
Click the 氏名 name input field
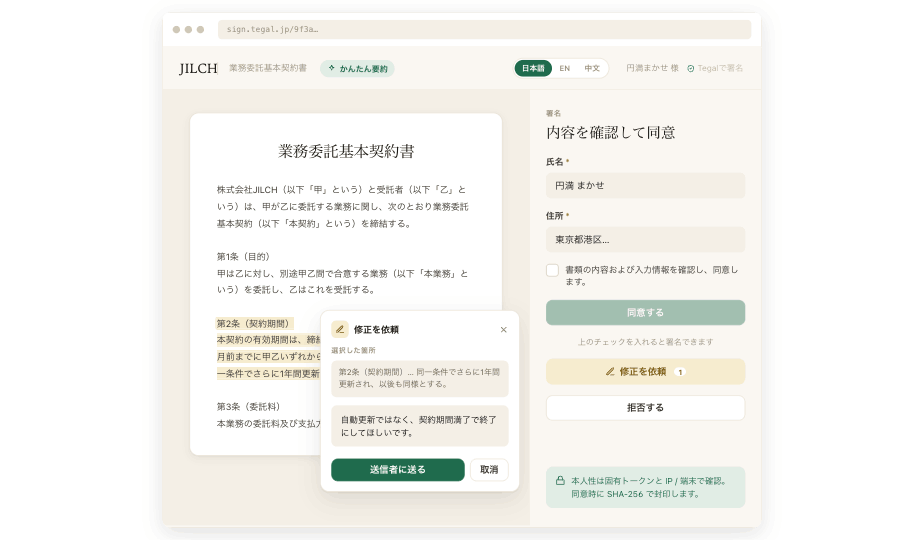click(x=645, y=186)
